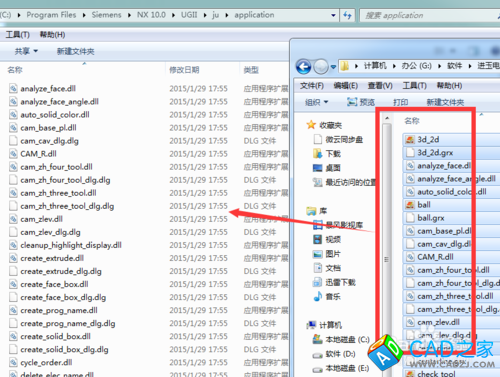Viewport: 500px width, 377px height.
Task: Click the 打印 toolbar button
Action: click(401, 102)
